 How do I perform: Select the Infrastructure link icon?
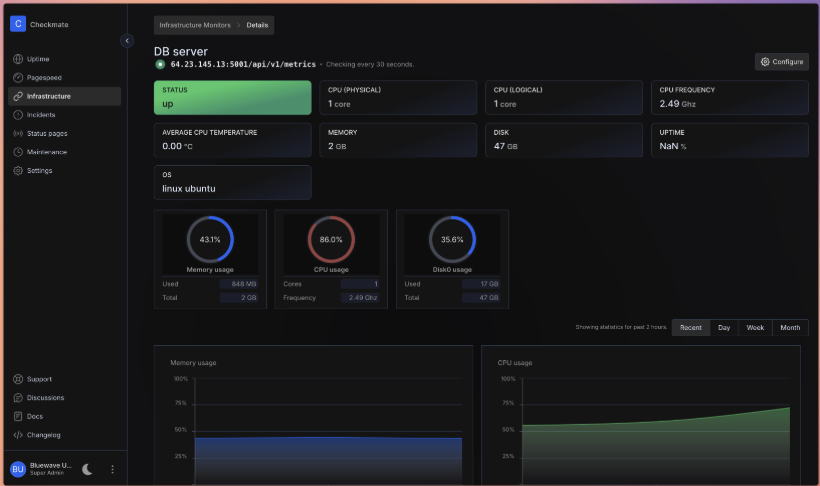pyautogui.click(x=18, y=96)
